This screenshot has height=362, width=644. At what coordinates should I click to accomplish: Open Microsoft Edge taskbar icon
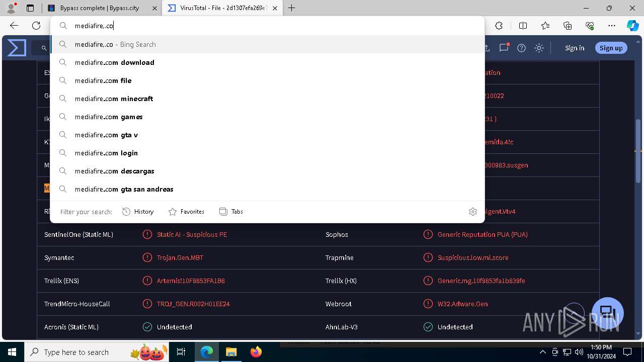(x=207, y=352)
